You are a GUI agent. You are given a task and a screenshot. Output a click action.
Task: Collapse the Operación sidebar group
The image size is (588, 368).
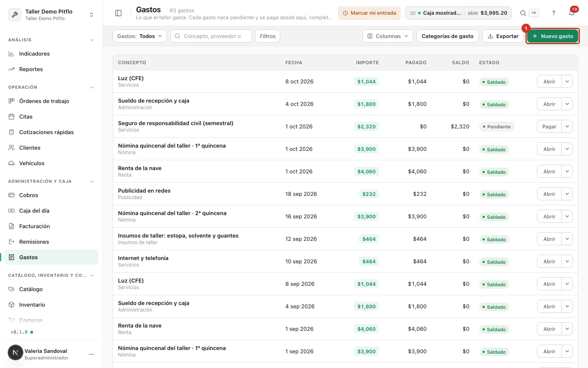[x=92, y=88]
